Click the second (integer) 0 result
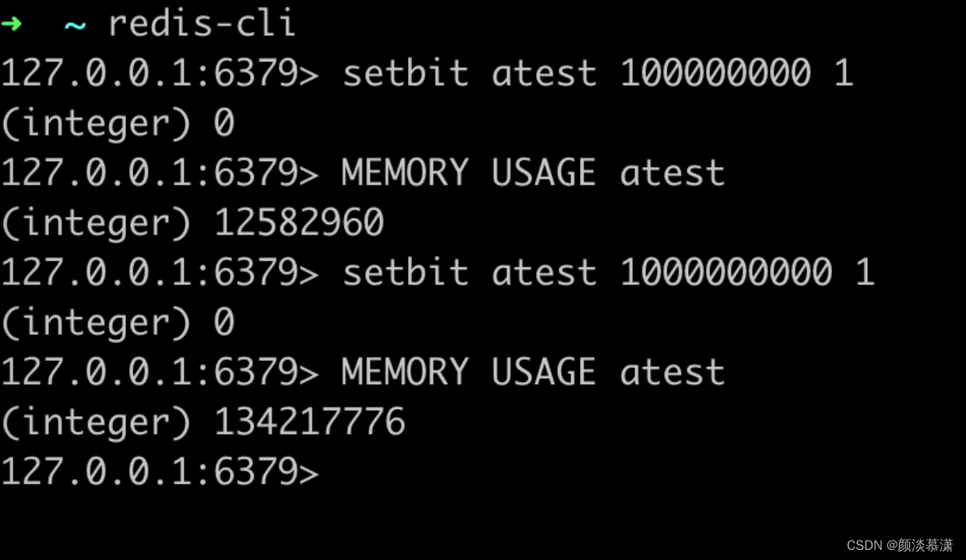The height and width of the screenshot is (560, 966). coord(118,323)
